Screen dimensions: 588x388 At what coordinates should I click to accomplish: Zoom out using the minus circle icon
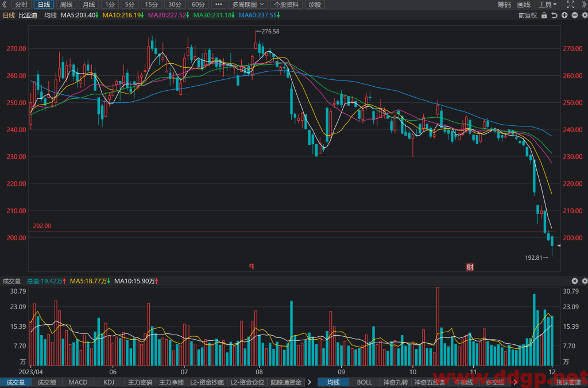point(574,16)
